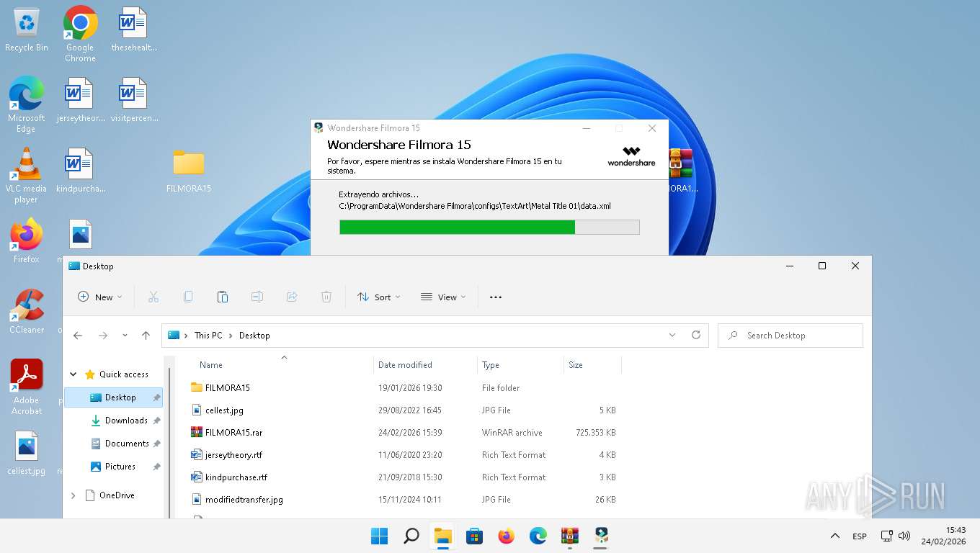Expand address bar history dropdown
The width and height of the screenshot is (980, 553).
pyautogui.click(x=672, y=335)
